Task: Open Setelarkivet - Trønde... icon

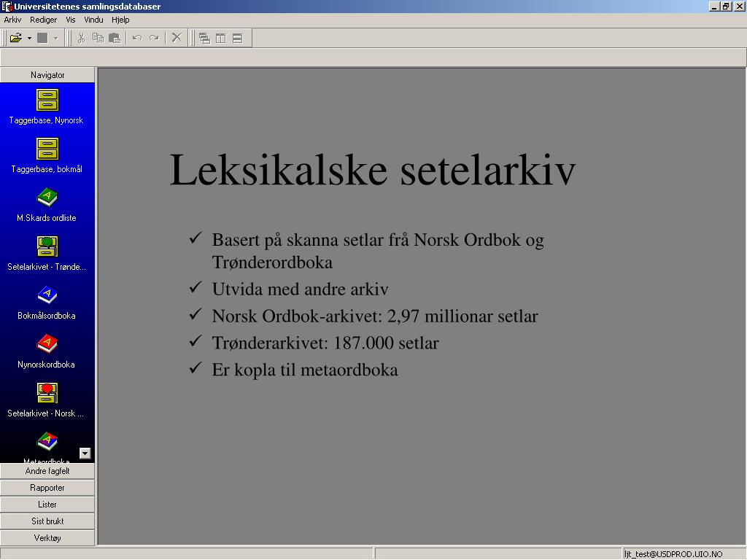Action: 47,246
